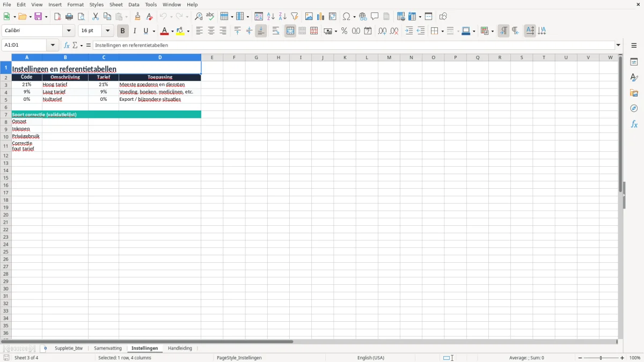Open the Export as PDF tool
The height and width of the screenshot is (362, 644).
tap(57, 17)
